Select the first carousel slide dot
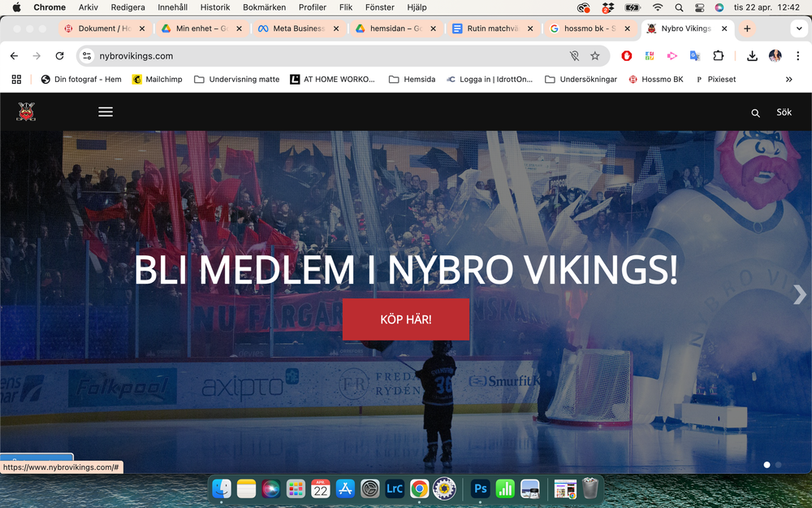 pos(767,465)
